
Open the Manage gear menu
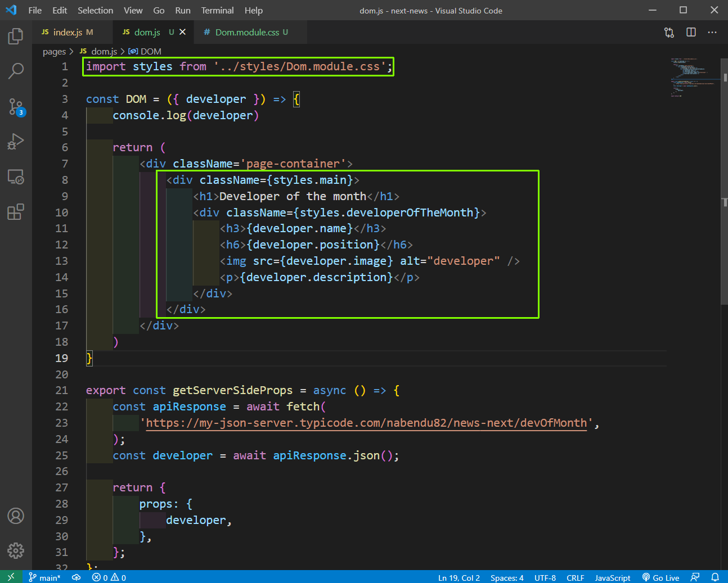(16, 550)
